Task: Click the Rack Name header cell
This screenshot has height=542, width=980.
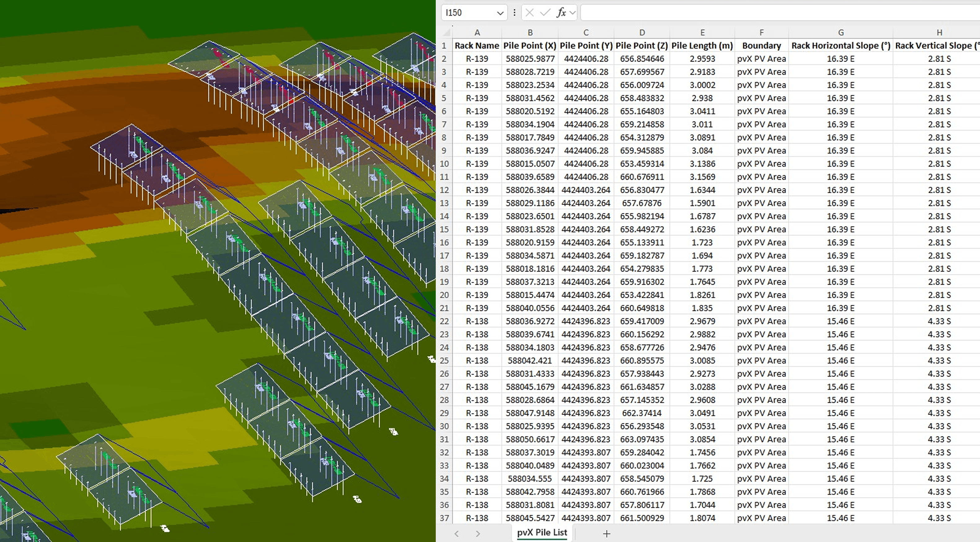Action: (x=477, y=46)
